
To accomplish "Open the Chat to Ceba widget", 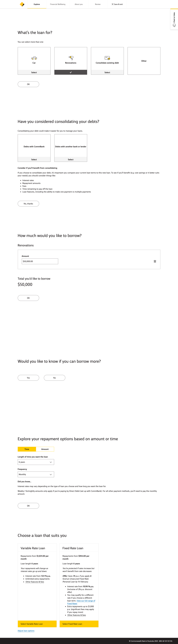I will click(174, 20).
